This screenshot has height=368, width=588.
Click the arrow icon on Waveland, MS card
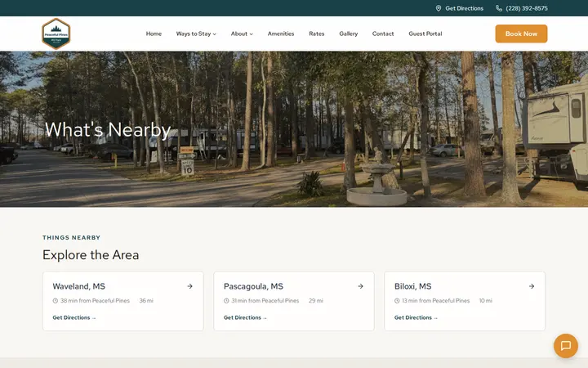(x=189, y=286)
